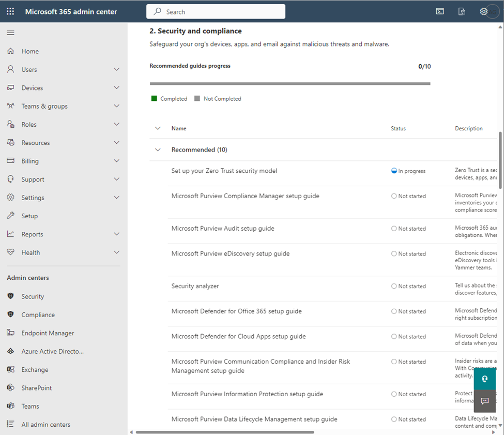The image size is (504, 435).
Task: Click the Security shield icon
Action: point(11,296)
